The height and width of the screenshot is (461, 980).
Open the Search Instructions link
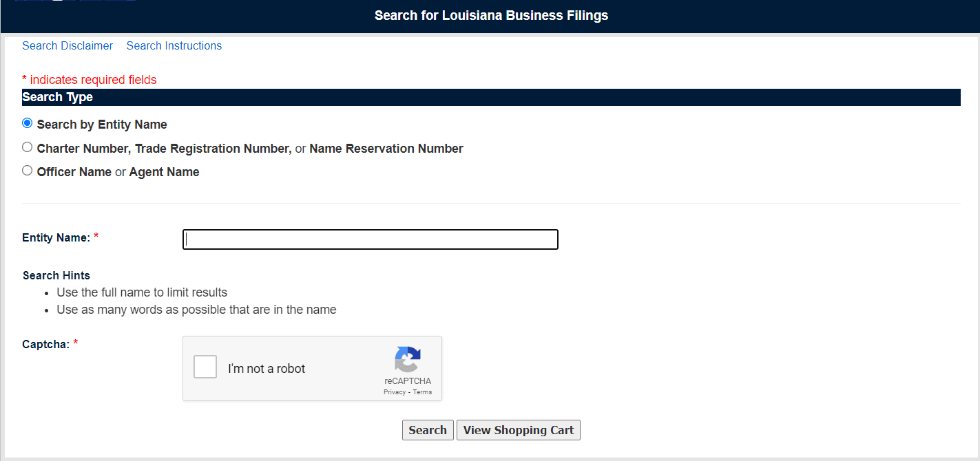[x=174, y=45]
